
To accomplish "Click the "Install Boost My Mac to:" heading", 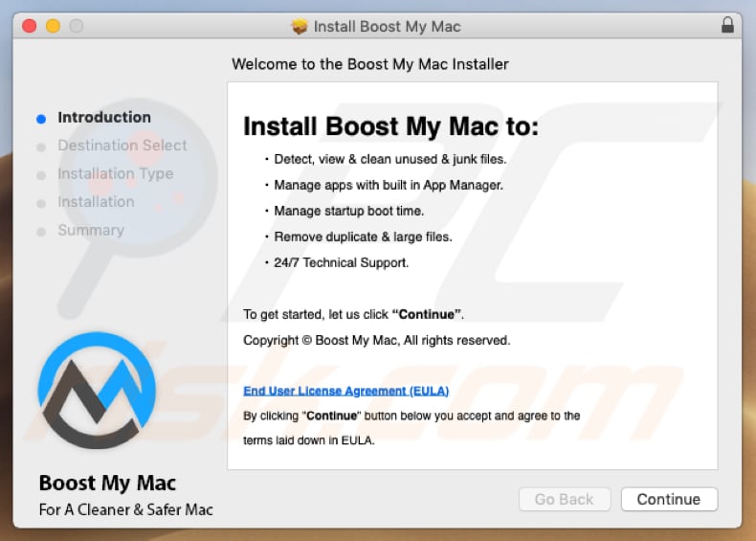I will 390,126.
